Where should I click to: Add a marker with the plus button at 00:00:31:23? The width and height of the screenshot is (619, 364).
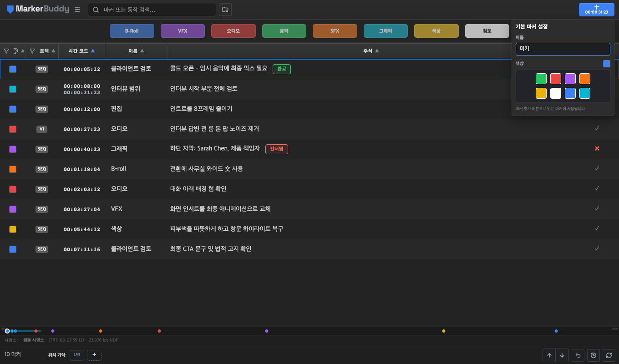[596, 10]
